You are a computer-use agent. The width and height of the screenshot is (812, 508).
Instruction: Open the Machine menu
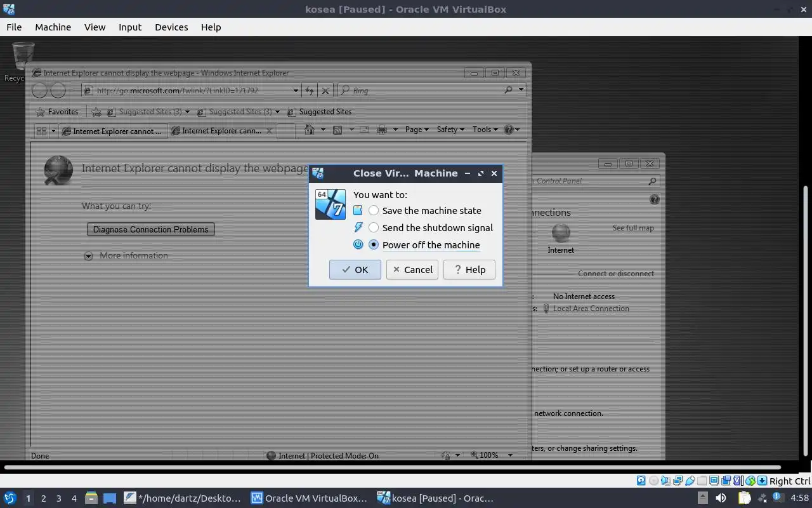[x=53, y=27]
